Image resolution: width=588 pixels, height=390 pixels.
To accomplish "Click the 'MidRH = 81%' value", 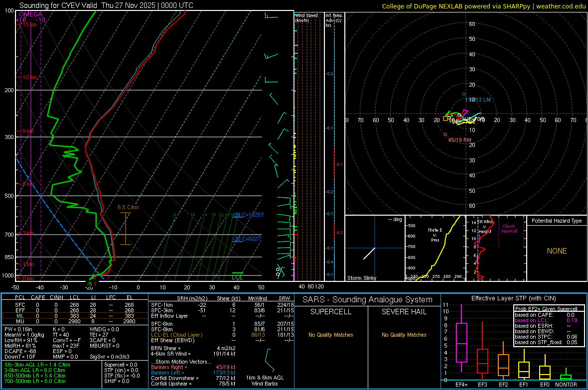I will click(20, 346).
